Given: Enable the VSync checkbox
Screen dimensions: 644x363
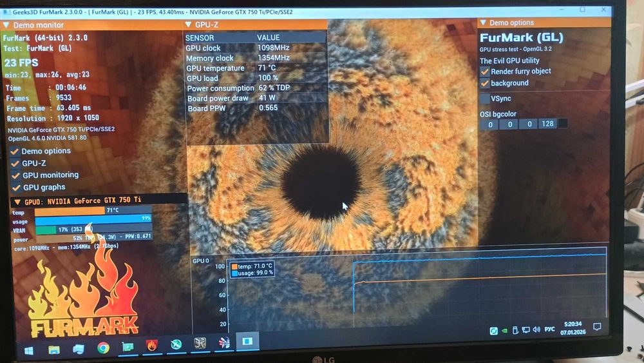Looking at the screenshot, I should 485,98.
